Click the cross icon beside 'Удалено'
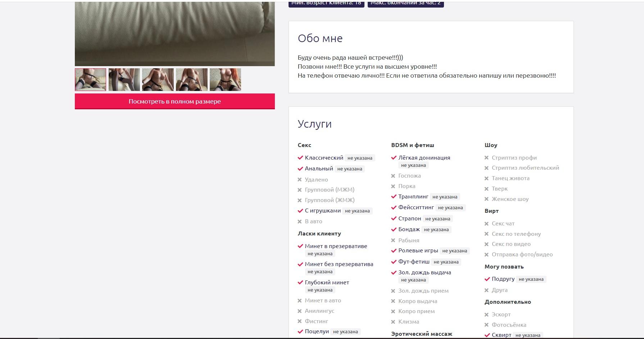This screenshot has height=339, width=644. [x=300, y=180]
